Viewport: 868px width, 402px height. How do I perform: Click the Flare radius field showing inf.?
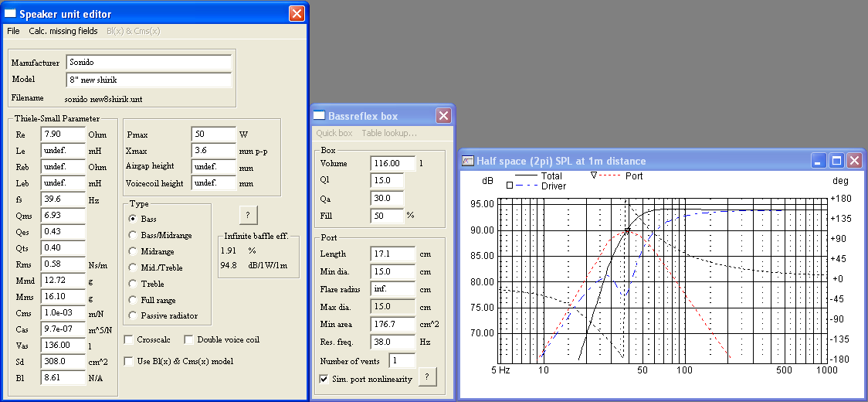coord(393,289)
